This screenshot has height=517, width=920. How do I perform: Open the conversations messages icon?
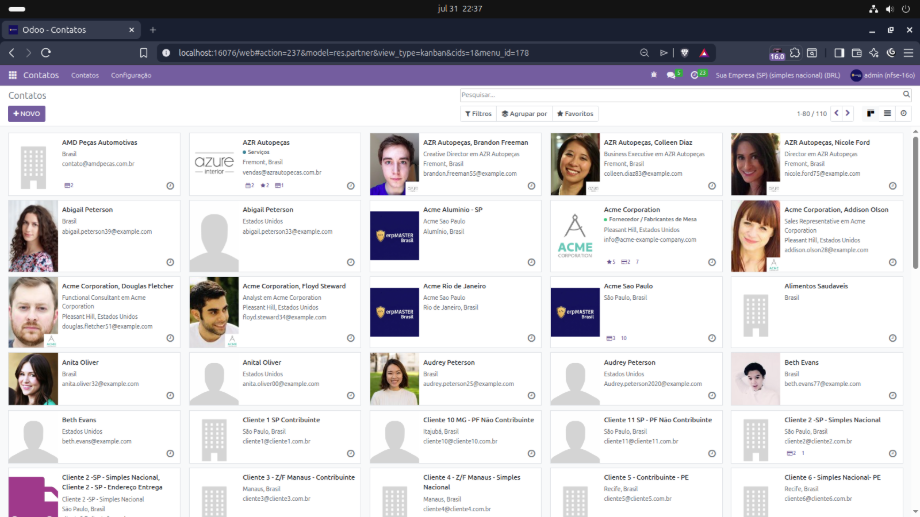(x=671, y=75)
